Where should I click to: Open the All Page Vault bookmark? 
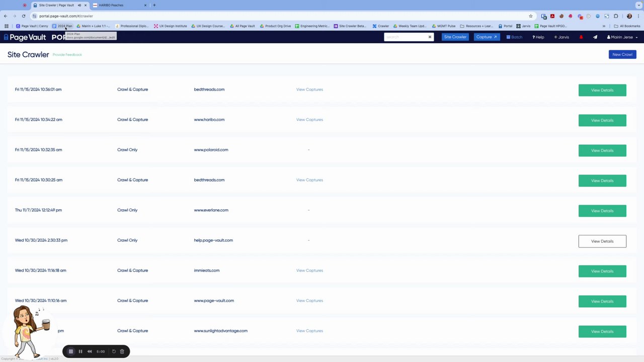[243, 26]
